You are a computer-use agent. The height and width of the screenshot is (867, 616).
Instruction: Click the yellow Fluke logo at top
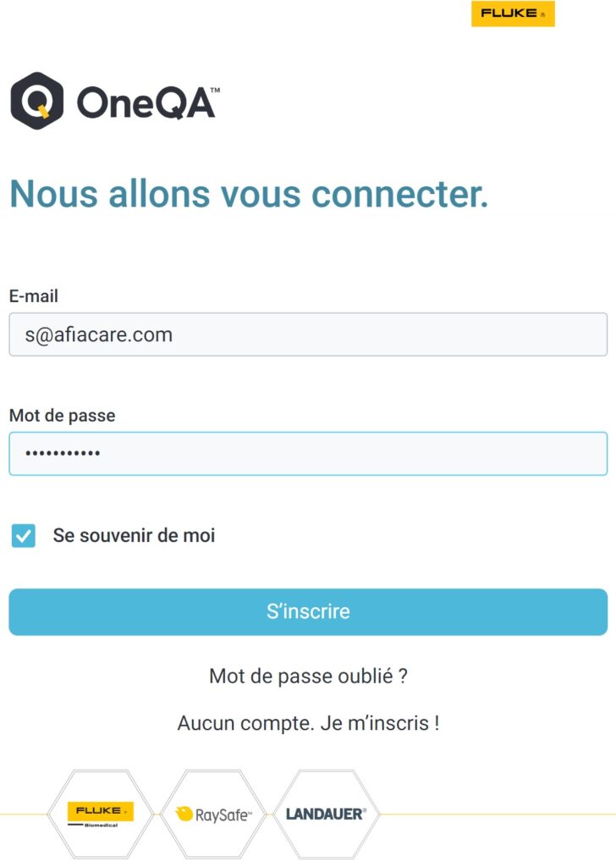(513, 14)
